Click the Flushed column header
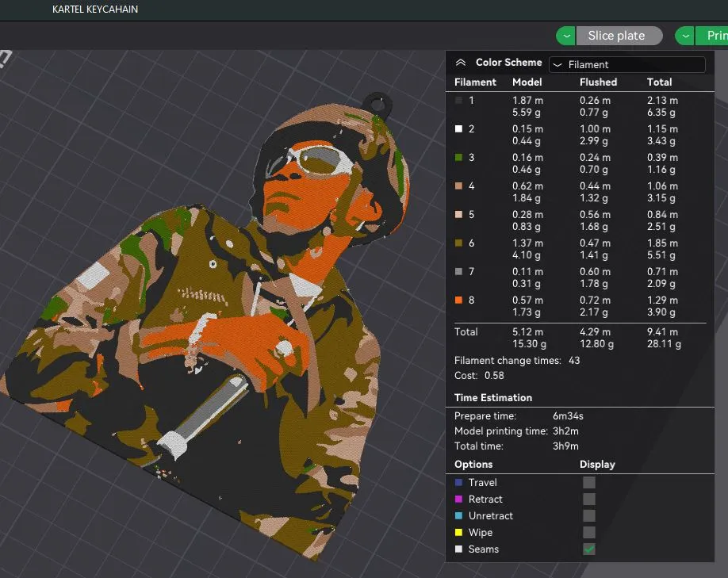The image size is (728, 578). pos(599,82)
